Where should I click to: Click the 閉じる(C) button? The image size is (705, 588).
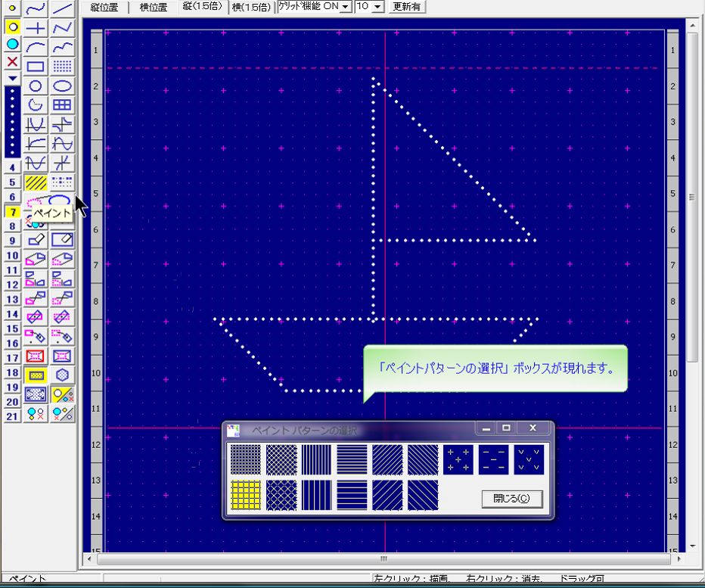511,499
